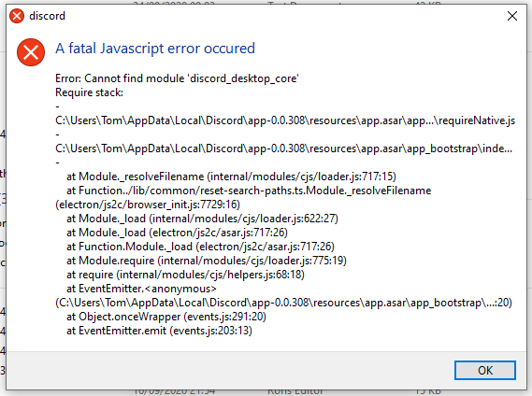Click the EventEmitter.emit events.js:203:13 line
The height and width of the screenshot is (396, 532).
tap(160, 331)
